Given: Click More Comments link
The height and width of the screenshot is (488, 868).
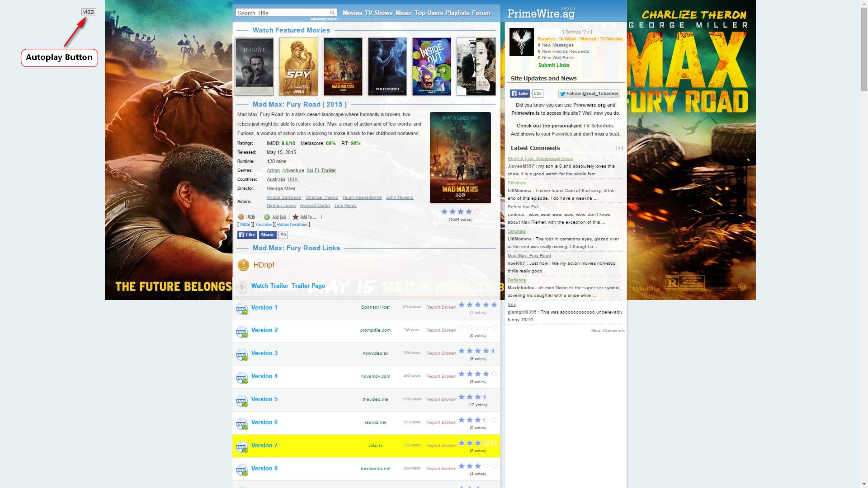Looking at the screenshot, I should point(608,331).
